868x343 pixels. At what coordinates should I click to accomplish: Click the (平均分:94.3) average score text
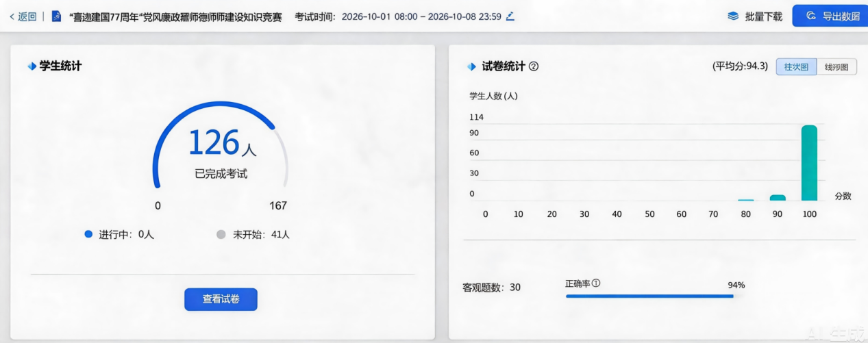pyautogui.click(x=740, y=66)
